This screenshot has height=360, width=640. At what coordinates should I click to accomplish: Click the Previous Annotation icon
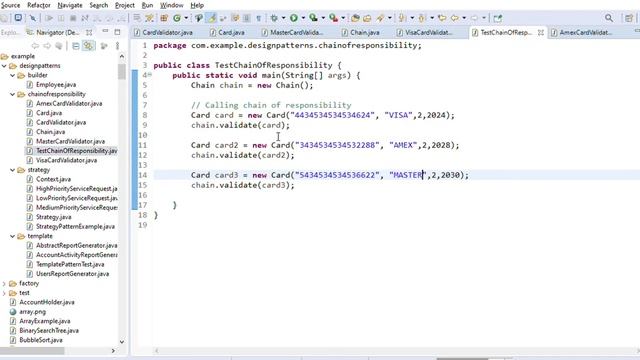click(422, 18)
